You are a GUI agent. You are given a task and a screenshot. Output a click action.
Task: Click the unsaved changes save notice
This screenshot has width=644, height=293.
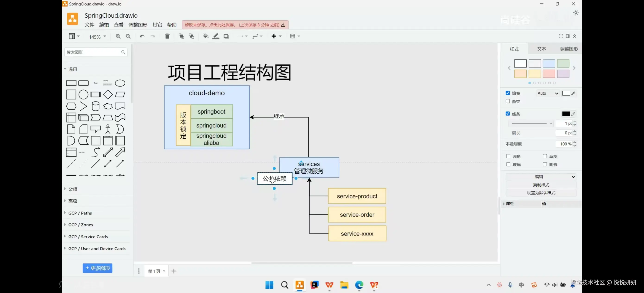click(x=235, y=25)
